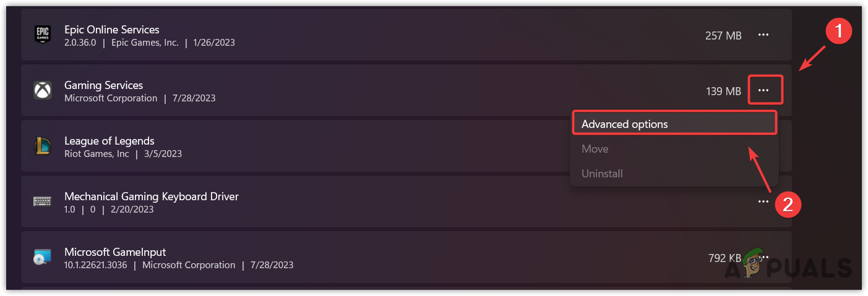Click the League of Legends icon
868x296 pixels.
coord(43,146)
